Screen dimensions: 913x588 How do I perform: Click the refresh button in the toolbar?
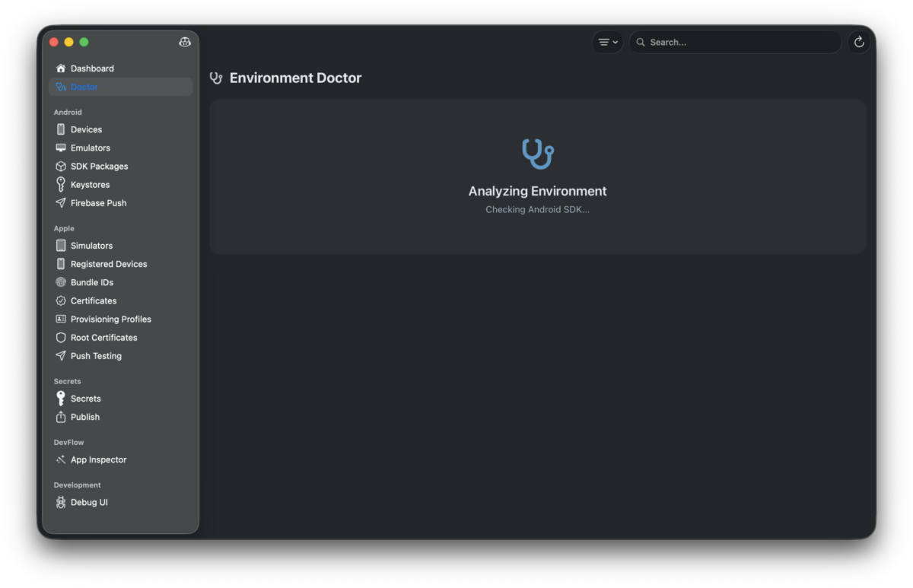point(859,43)
